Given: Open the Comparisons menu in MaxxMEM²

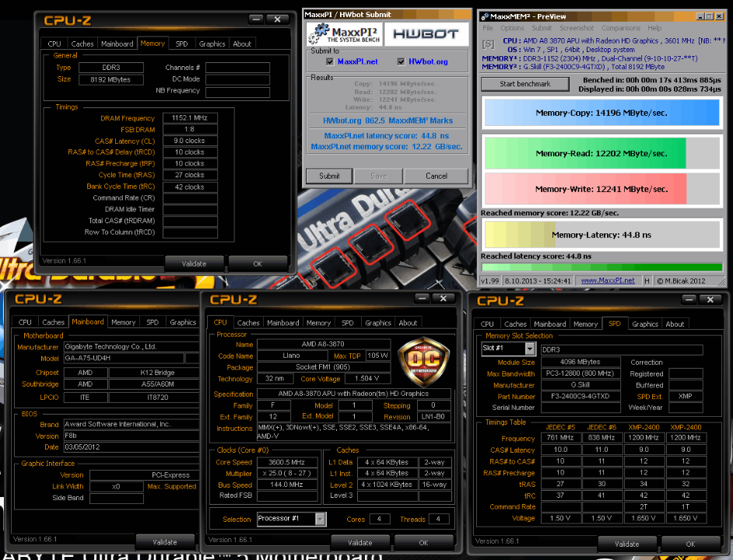Looking at the screenshot, I should pos(621,28).
